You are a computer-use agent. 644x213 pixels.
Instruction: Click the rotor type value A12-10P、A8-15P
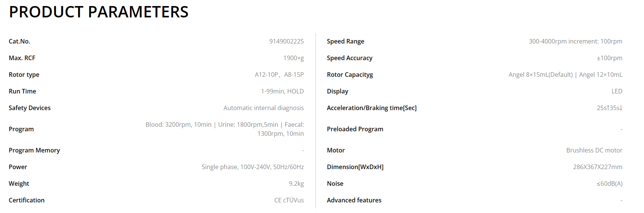(x=279, y=75)
